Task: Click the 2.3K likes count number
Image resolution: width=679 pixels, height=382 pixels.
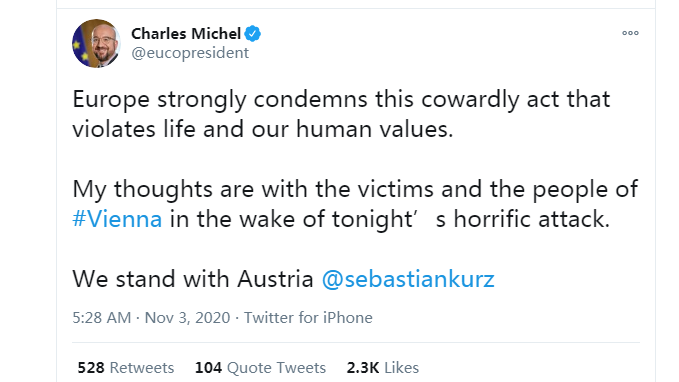Action: pos(363,368)
